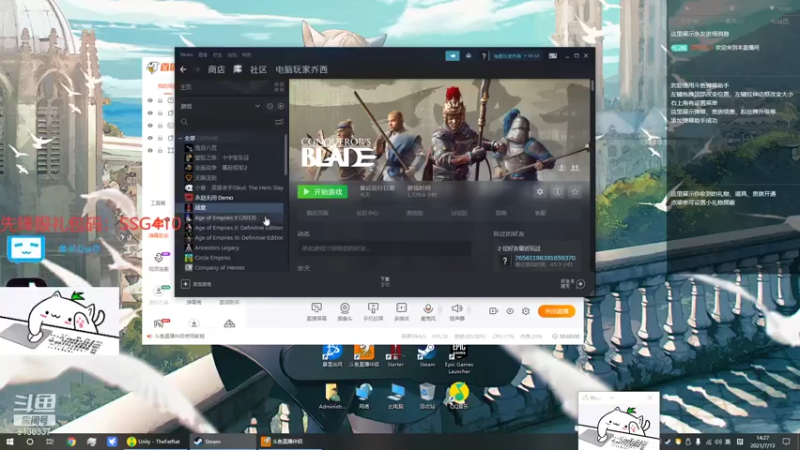
Task: Expand the 游戏 library category dropdown
Action: [257, 106]
